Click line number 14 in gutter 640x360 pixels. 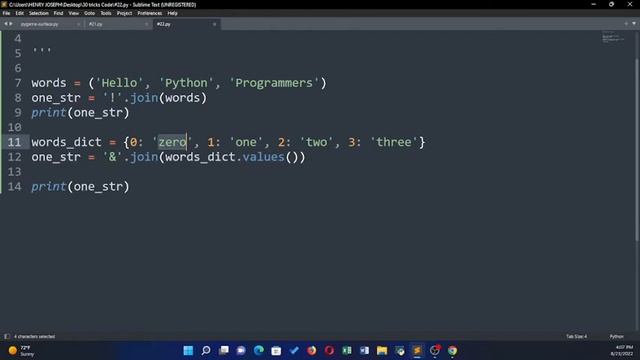[14, 187]
